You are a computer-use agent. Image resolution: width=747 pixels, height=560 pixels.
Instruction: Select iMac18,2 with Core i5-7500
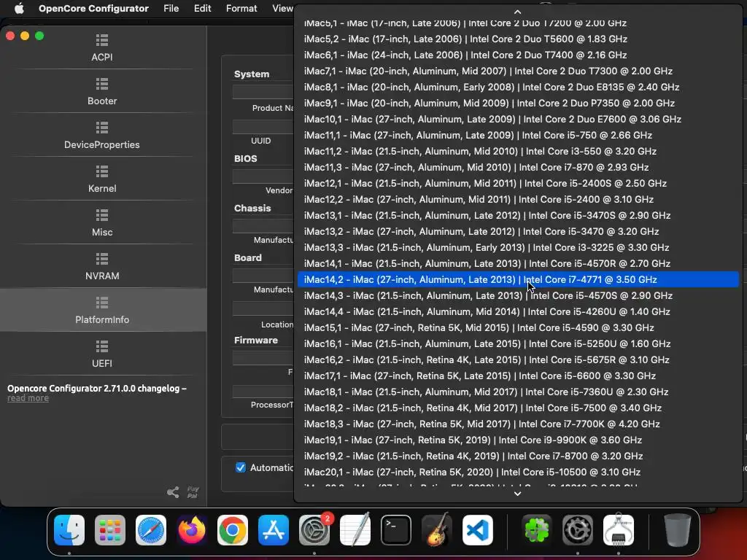518,408
